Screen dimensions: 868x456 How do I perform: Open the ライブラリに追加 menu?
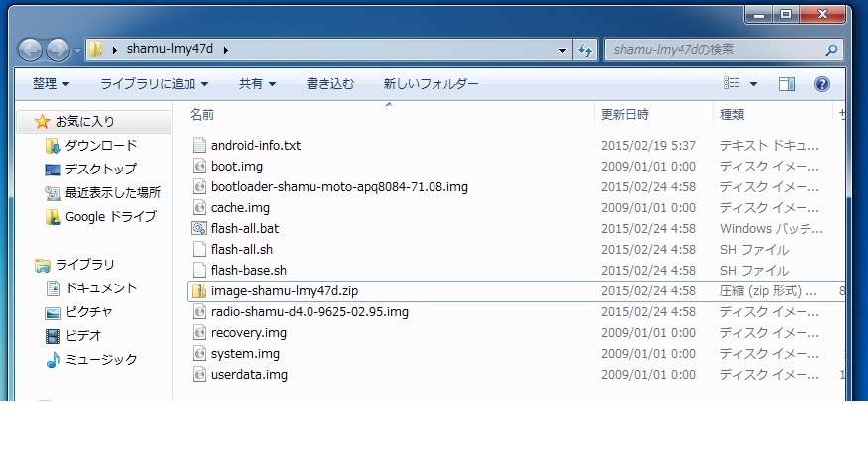tap(154, 84)
